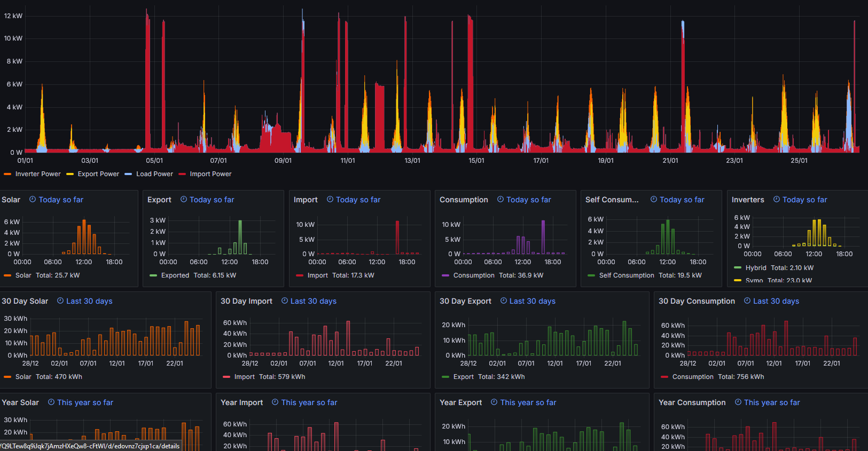Click the dashboard URL in status bar
Screen dimensions: 868x451
tap(90, 446)
